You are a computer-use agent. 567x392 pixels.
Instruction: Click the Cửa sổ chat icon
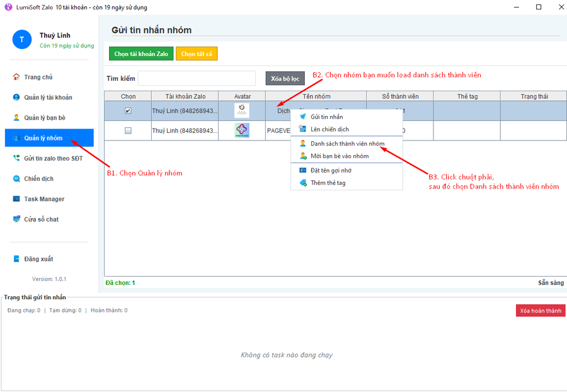click(x=16, y=219)
